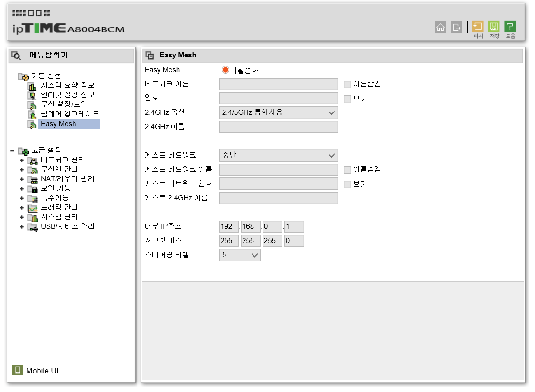Viewport: 535px width, 392px height.
Task: Select the Easy Mesh 비활성화 radio button
Action: tap(225, 70)
